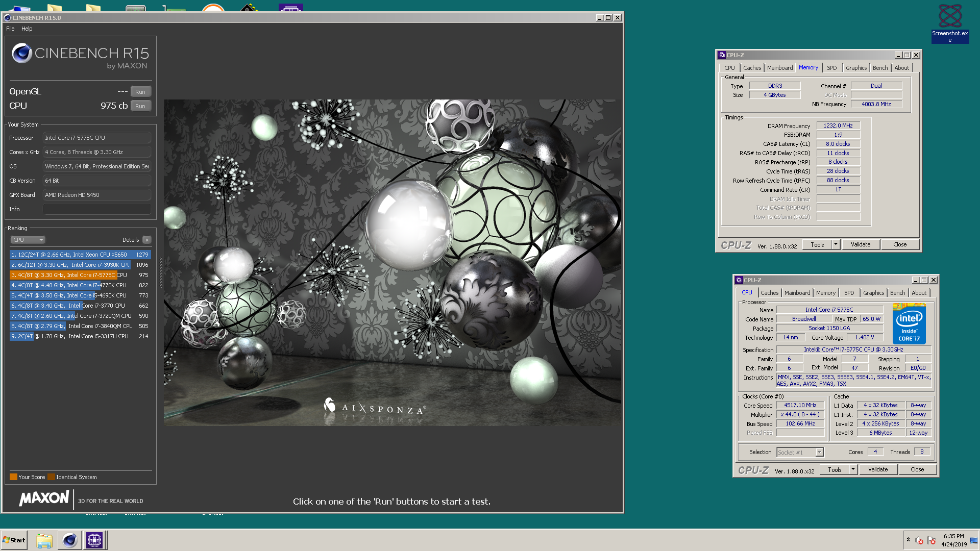Run the CPU benchmark test
Screen dimensions: 980x551
tap(140, 106)
